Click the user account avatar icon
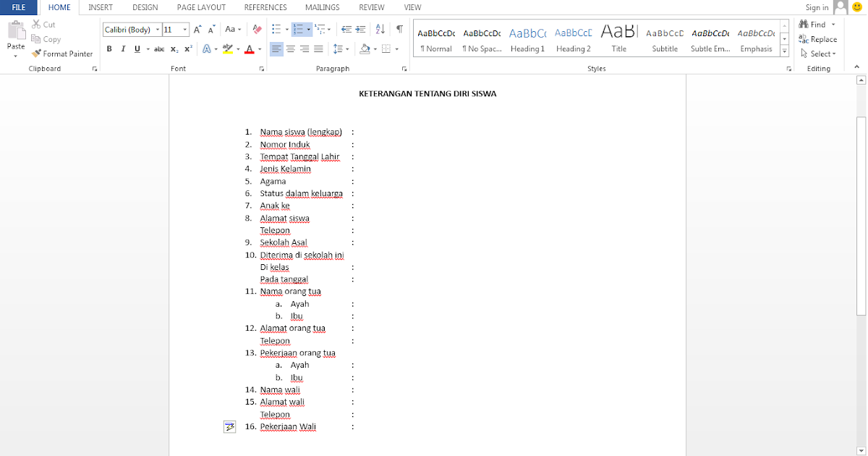868x456 pixels. pos(840,7)
